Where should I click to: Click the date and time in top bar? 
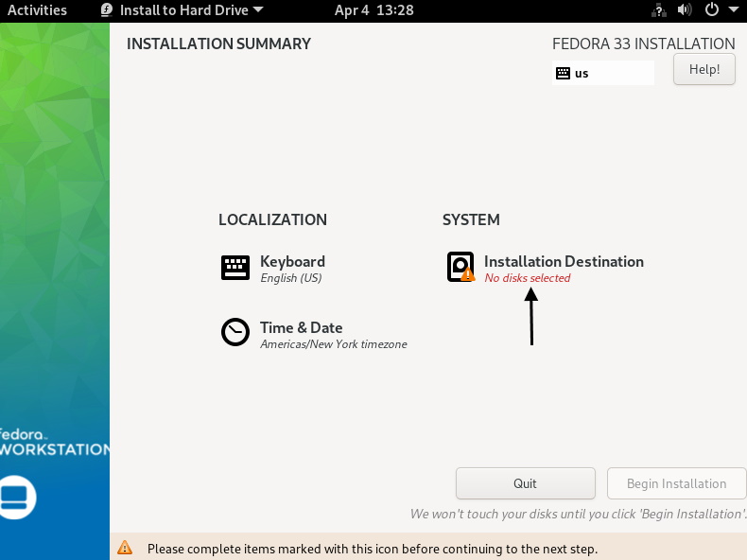pos(374,10)
